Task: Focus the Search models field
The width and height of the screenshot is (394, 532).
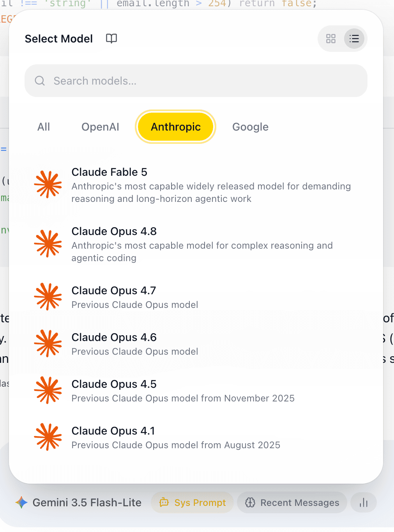Action: [196, 81]
